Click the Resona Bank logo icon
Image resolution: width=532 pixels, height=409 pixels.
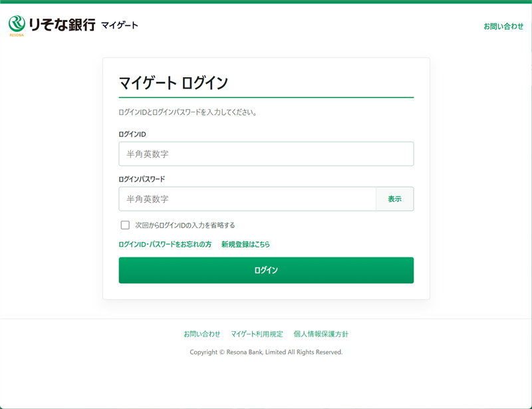(x=17, y=25)
